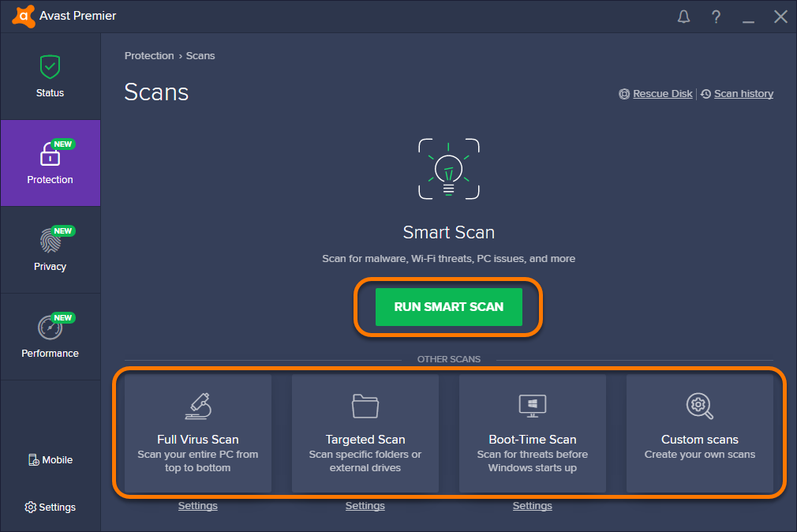Go to the Status tab in sidebar
The height and width of the screenshot is (532, 797).
coord(50,77)
